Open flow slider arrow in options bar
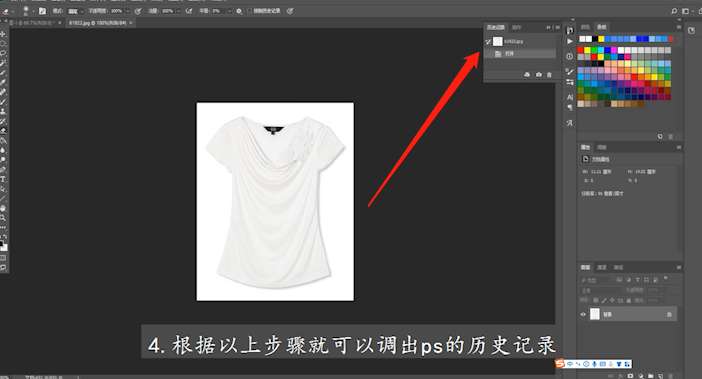The image size is (702, 379). pos(179,11)
